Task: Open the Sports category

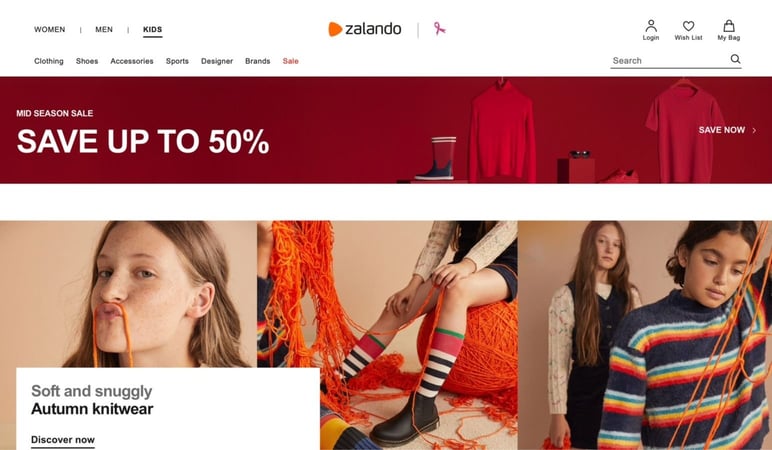Action: [x=177, y=61]
